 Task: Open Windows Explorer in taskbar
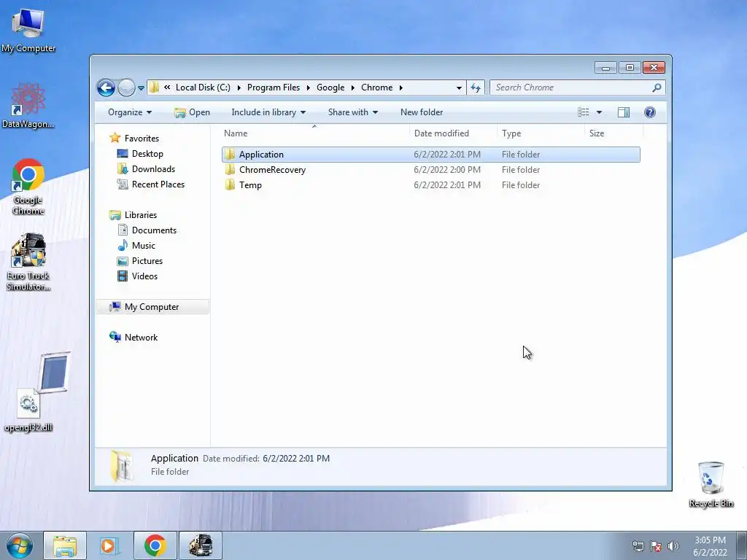point(65,545)
